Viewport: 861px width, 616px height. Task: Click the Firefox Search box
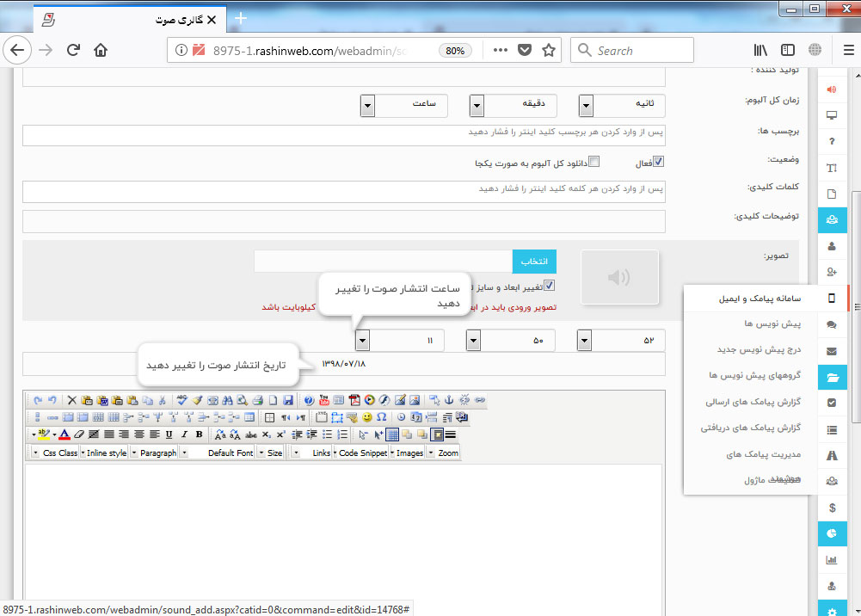(632, 51)
